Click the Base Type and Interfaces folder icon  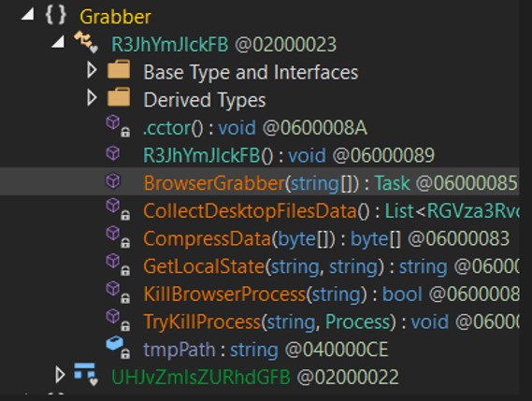(119, 70)
